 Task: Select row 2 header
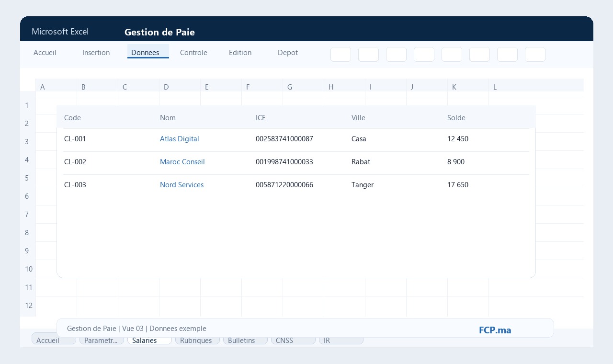(x=27, y=124)
